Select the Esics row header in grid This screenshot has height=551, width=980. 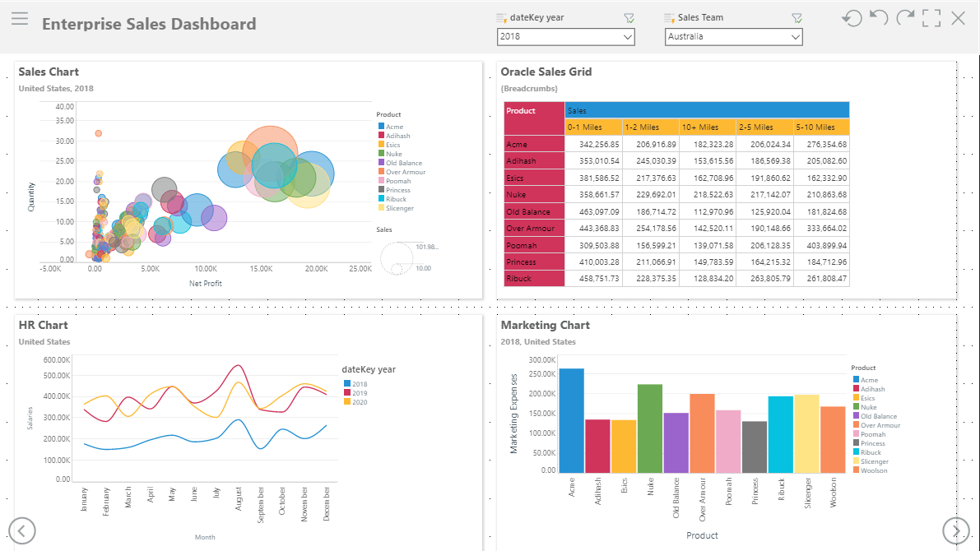point(534,178)
